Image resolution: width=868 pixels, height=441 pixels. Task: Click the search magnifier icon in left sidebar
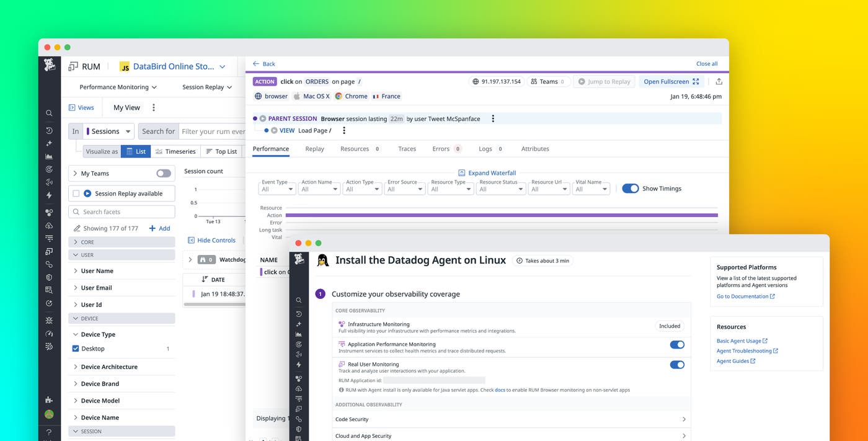tap(49, 113)
